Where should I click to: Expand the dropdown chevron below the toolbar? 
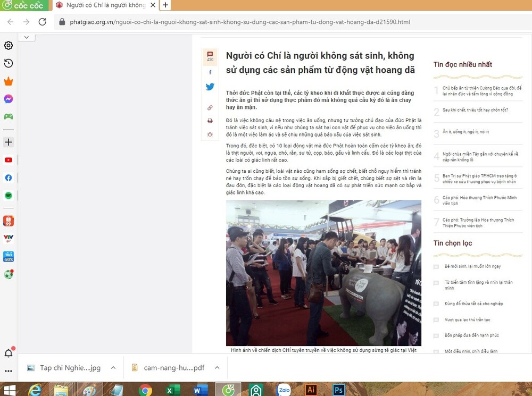pyautogui.click(x=27, y=37)
